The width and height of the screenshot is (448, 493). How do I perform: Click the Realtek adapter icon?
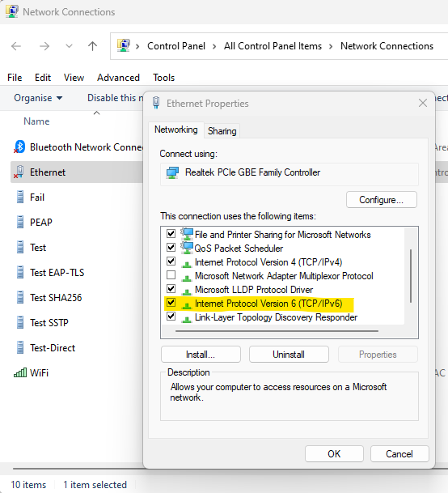(172, 172)
